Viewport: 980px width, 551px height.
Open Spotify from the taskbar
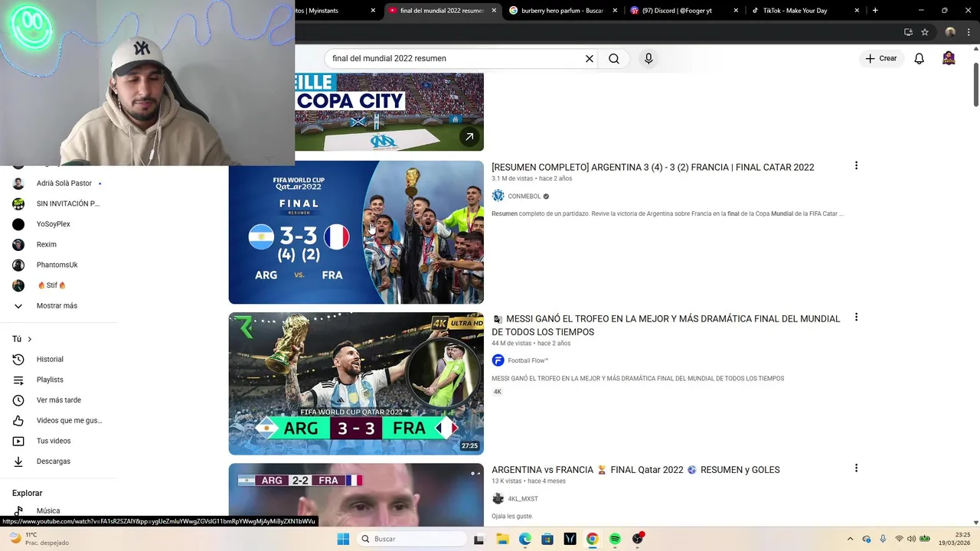coord(615,539)
